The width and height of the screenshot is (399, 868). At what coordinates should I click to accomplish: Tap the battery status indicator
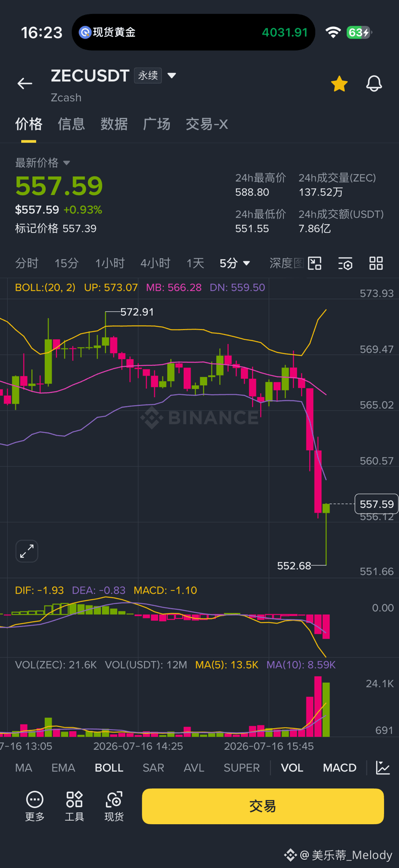click(x=359, y=32)
